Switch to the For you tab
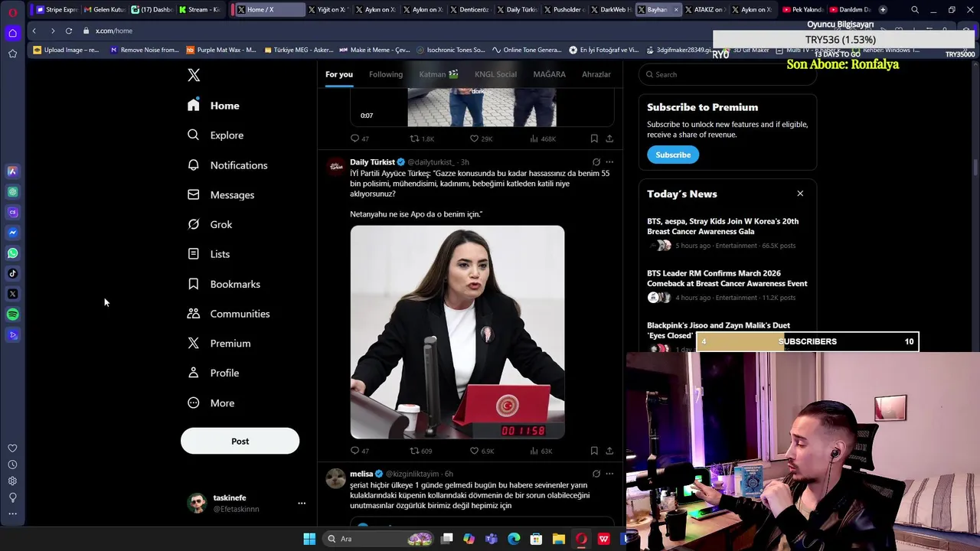980x551 pixels. [x=339, y=74]
